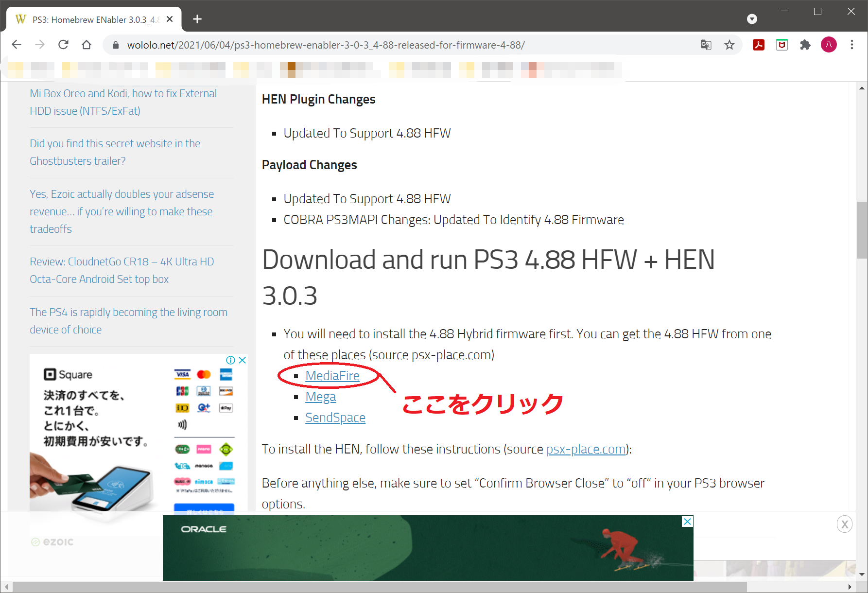Click the horizontal scrollbar thumb
The width and height of the screenshot is (868, 593).
point(379,587)
